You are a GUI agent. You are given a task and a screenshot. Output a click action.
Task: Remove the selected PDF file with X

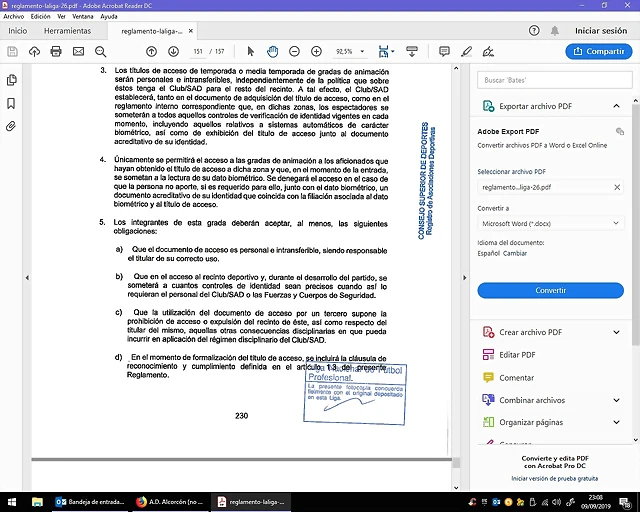pos(617,187)
